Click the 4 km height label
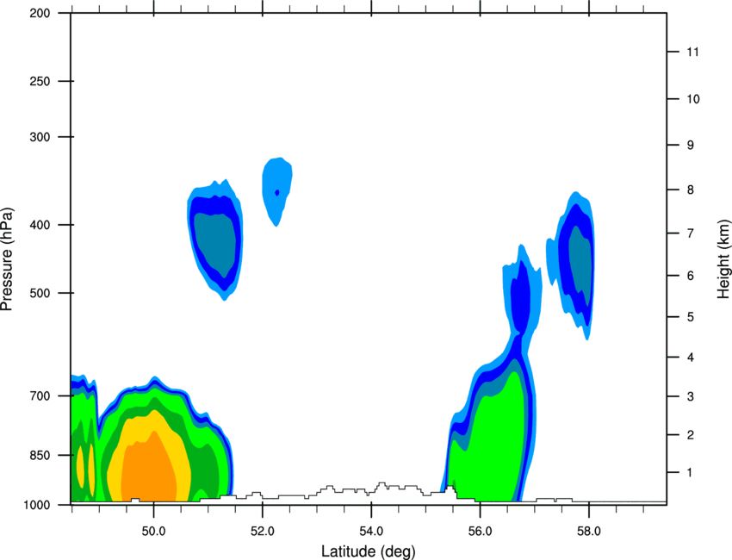Image resolution: width=732 pixels, height=560 pixels. [x=691, y=358]
